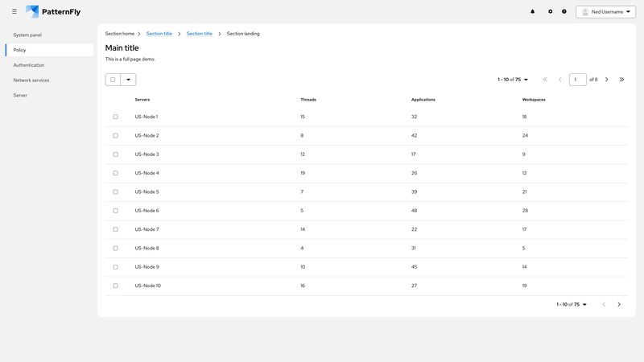Go to previous page in top pagination

pos(559,80)
